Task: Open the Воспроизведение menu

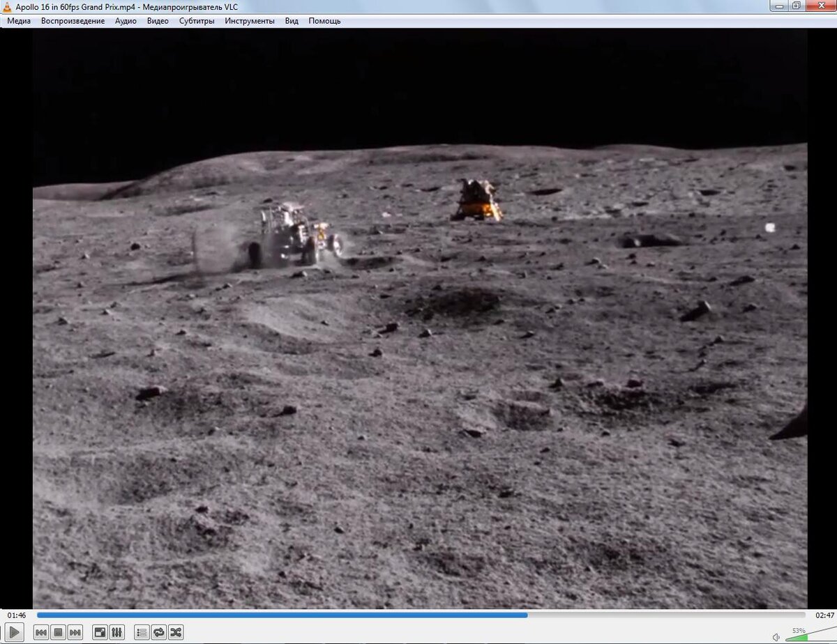Action: (73, 21)
